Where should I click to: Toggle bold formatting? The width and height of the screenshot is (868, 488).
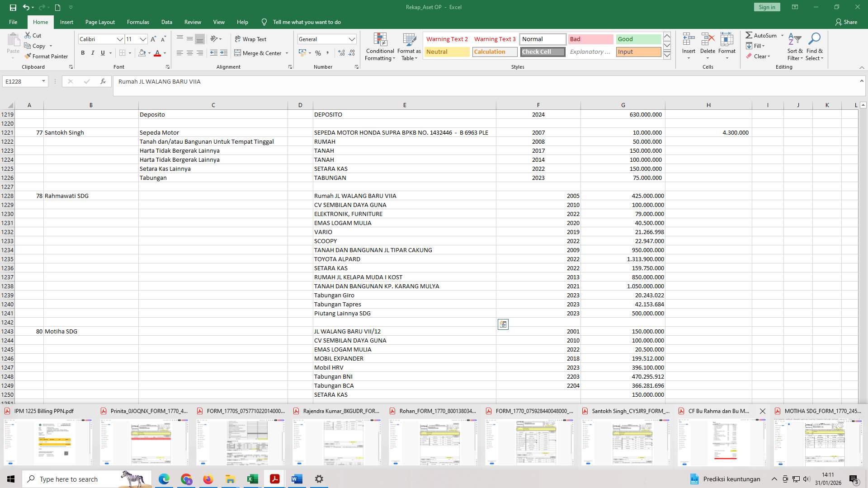(83, 53)
